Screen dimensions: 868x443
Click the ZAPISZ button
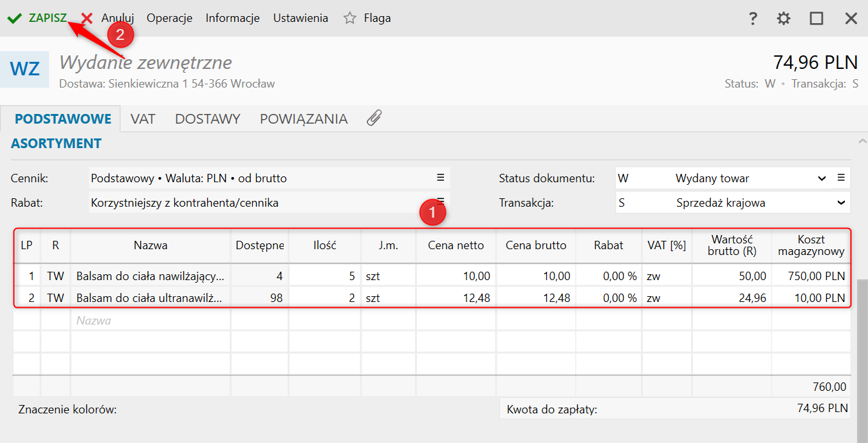tap(48, 18)
